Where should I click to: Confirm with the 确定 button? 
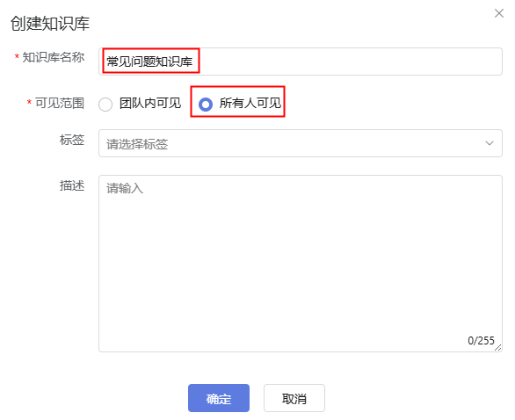(x=219, y=398)
